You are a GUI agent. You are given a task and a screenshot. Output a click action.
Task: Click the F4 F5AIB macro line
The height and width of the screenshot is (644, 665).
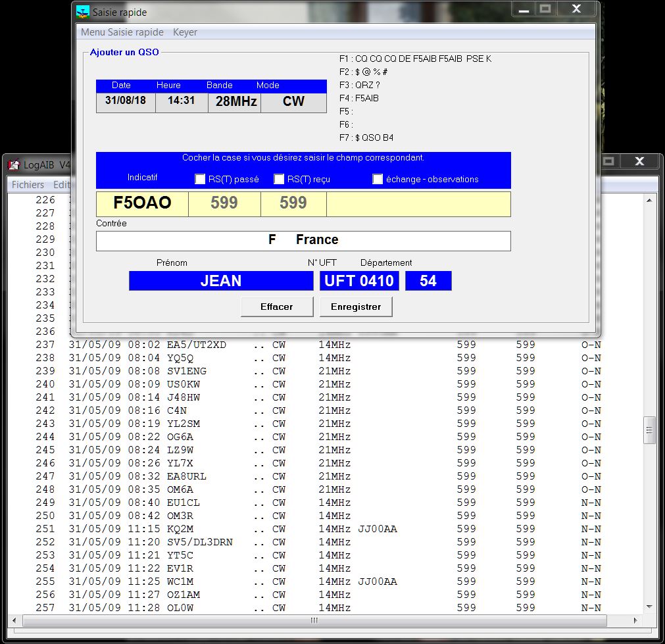358,98
